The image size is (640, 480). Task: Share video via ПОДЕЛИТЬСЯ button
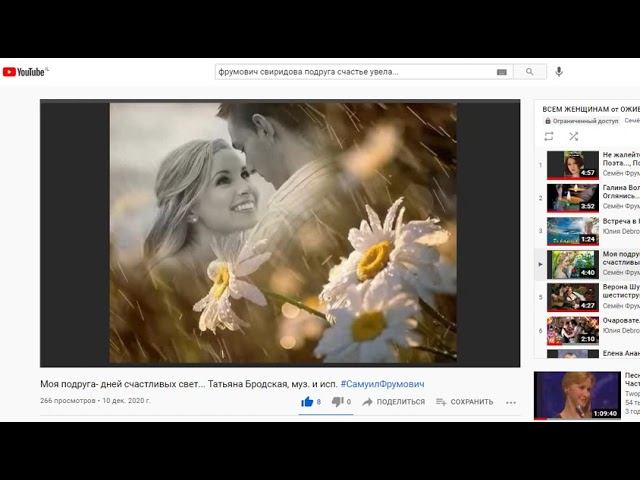[393, 402]
